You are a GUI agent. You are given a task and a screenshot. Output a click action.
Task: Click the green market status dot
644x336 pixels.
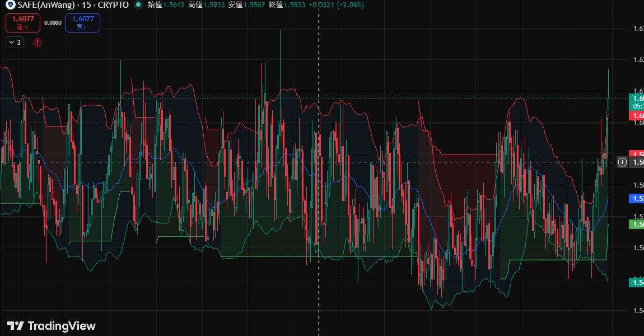pos(138,5)
